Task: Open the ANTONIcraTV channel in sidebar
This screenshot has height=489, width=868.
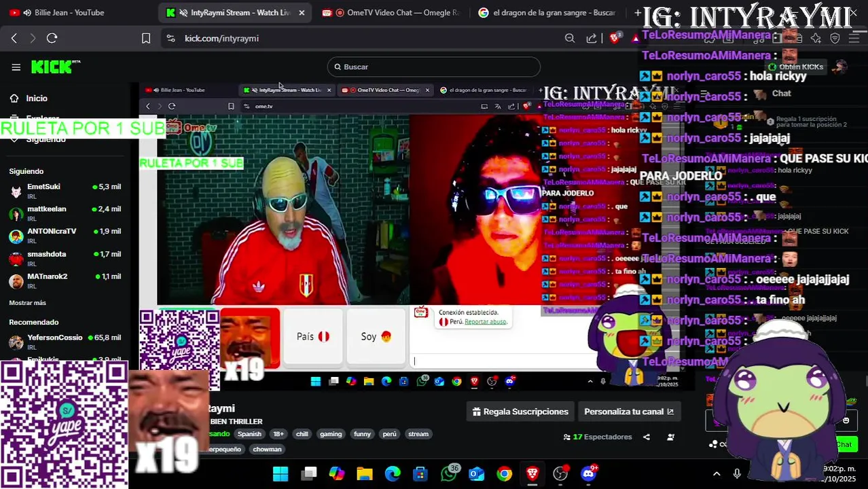Action: [x=65, y=236]
